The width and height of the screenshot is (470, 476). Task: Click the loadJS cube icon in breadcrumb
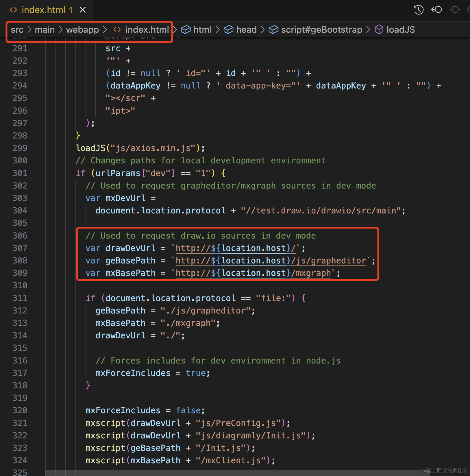click(x=379, y=29)
